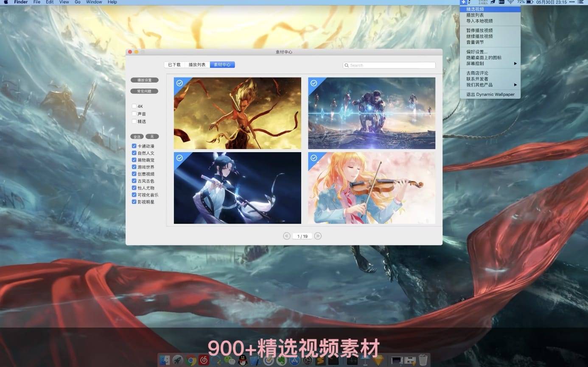The image size is (588, 367).
Task: Go to next page with double-right arrow
Action: (318, 236)
